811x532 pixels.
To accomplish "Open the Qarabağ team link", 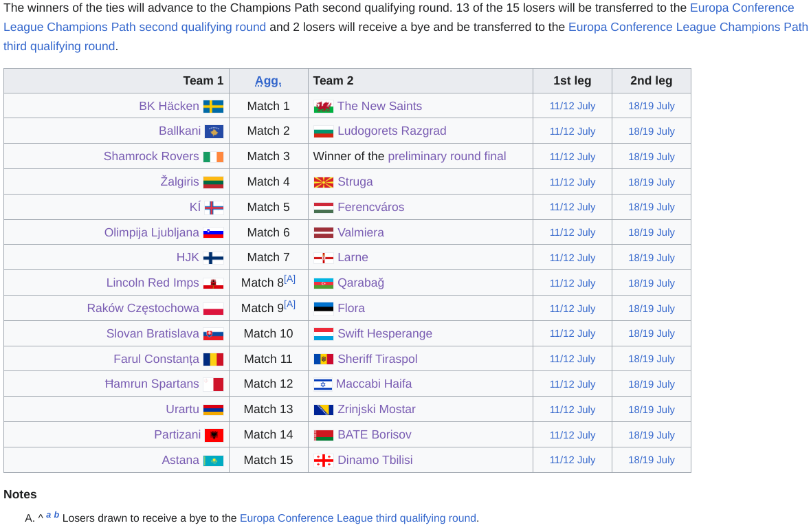I will [361, 283].
